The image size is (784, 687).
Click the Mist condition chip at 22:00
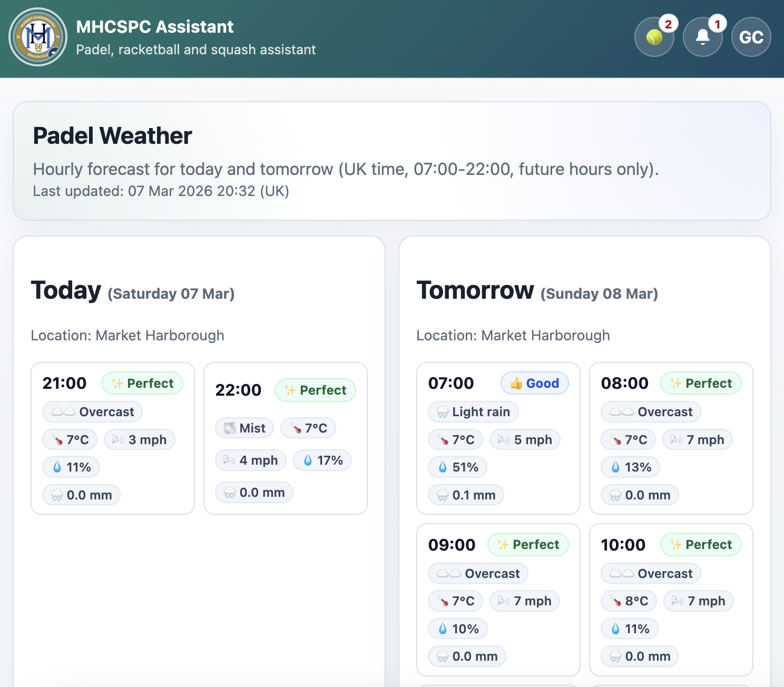244,428
